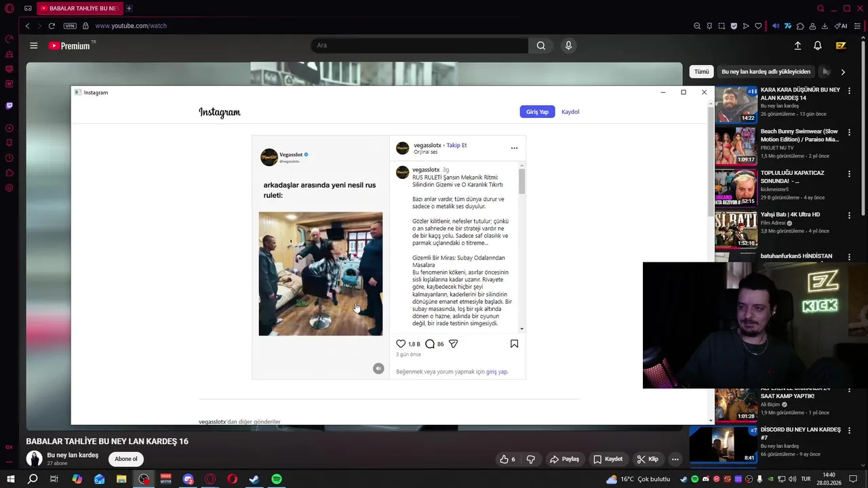
Task: Bookmark the Instagram post
Action: pos(514,344)
